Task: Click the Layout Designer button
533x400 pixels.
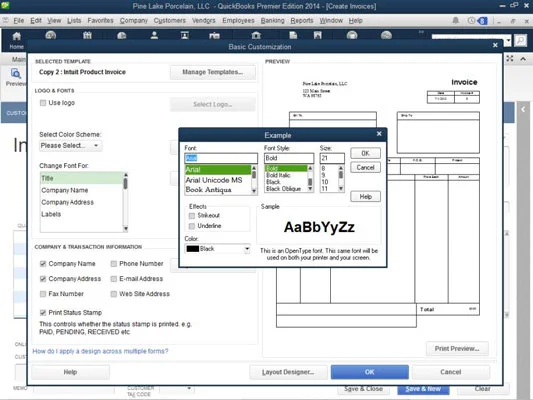Action: coord(288,372)
